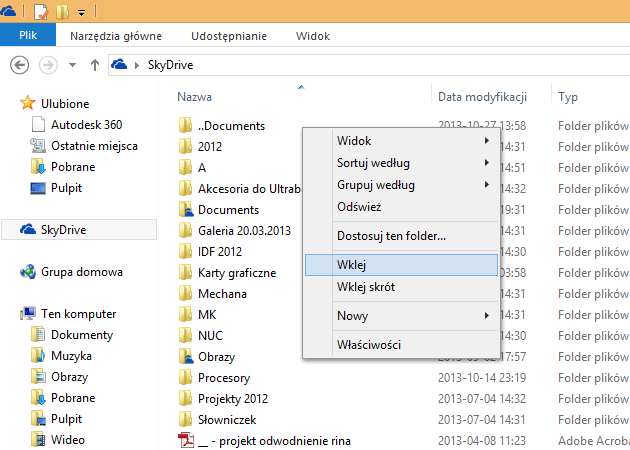Image resolution: width=630 pixels, height=450 pixels.
Task: Expand the Sortuj według submenu
Action: click(402, 163)
